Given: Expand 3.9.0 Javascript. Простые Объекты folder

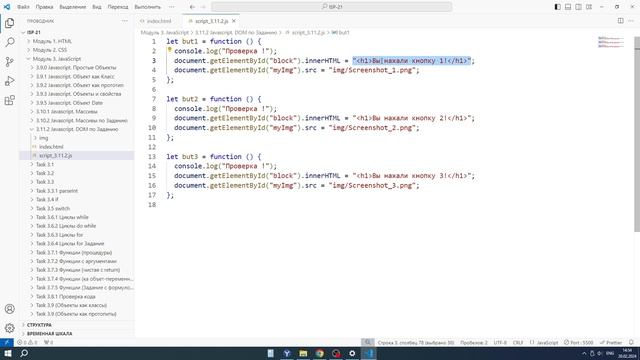Looking at the screenshot, I should click(77, 67).
